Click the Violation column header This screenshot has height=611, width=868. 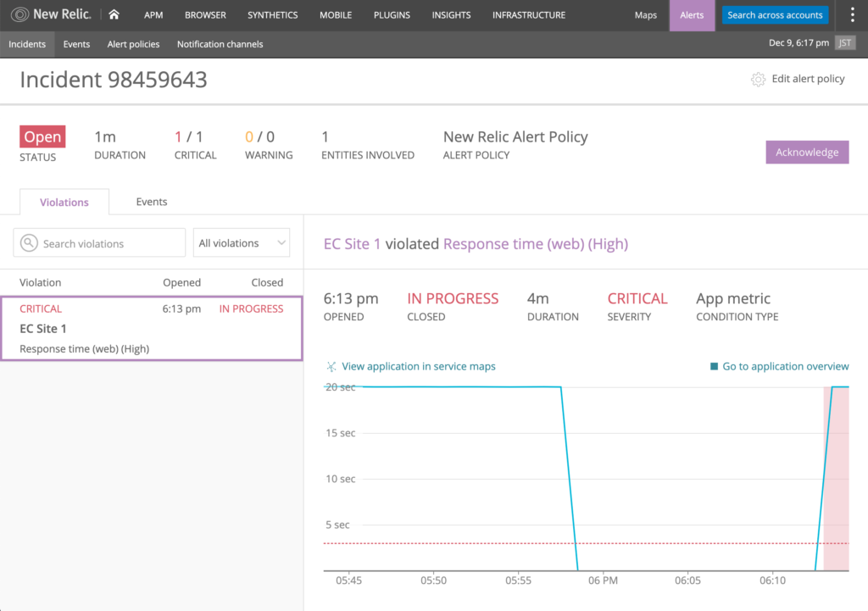pyautogui.click(x=41, y=282)
